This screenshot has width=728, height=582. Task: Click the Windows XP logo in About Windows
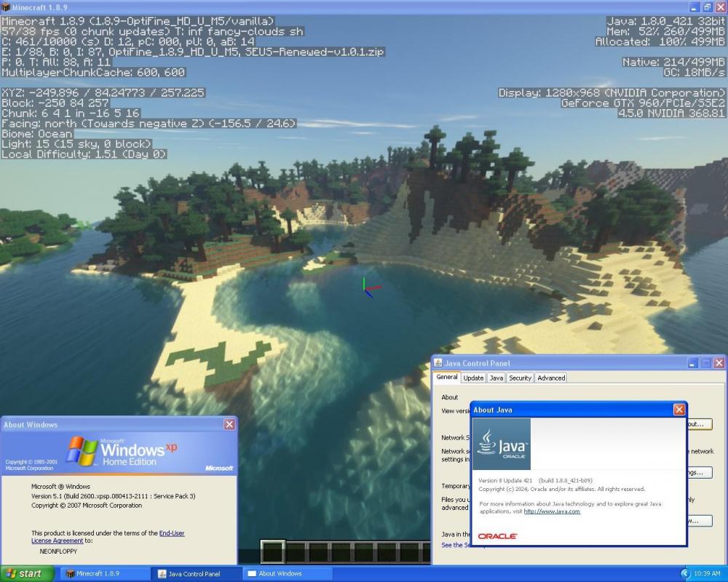(122, 451)
